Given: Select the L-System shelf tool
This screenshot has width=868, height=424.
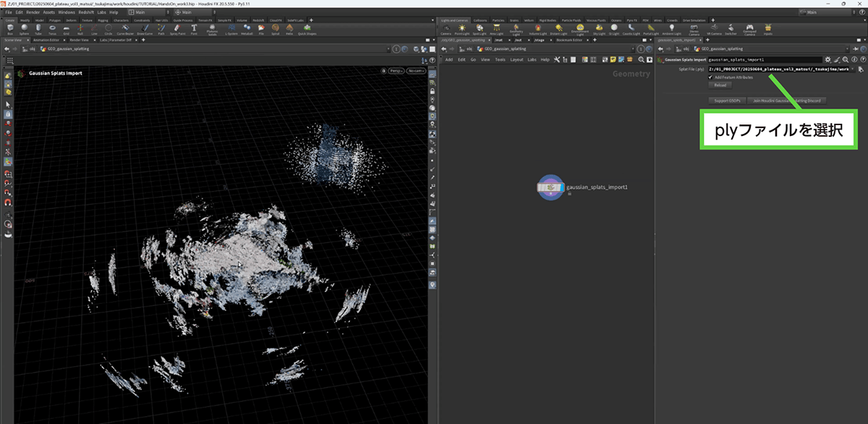Looking at the screenshot, I should click(x=231, y=29).
